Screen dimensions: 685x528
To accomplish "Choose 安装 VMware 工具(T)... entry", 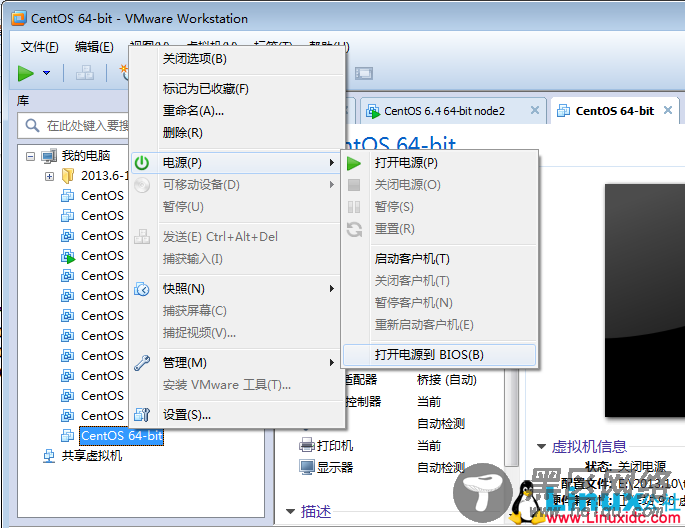I will click(227, 384).
